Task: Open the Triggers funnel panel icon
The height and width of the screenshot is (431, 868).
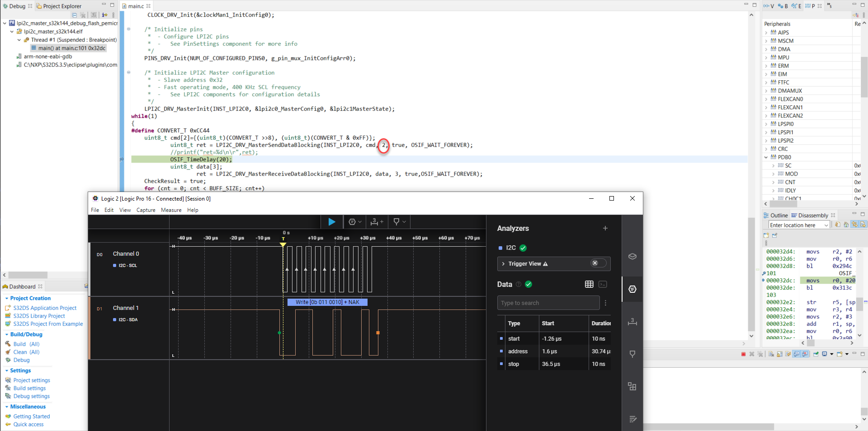Action: click(632, 354)
